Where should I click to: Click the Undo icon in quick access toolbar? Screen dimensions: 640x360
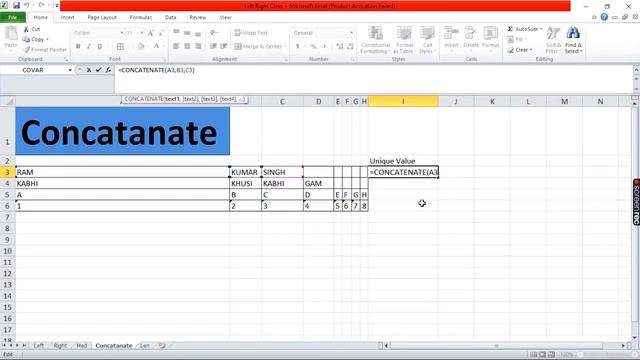27,5
